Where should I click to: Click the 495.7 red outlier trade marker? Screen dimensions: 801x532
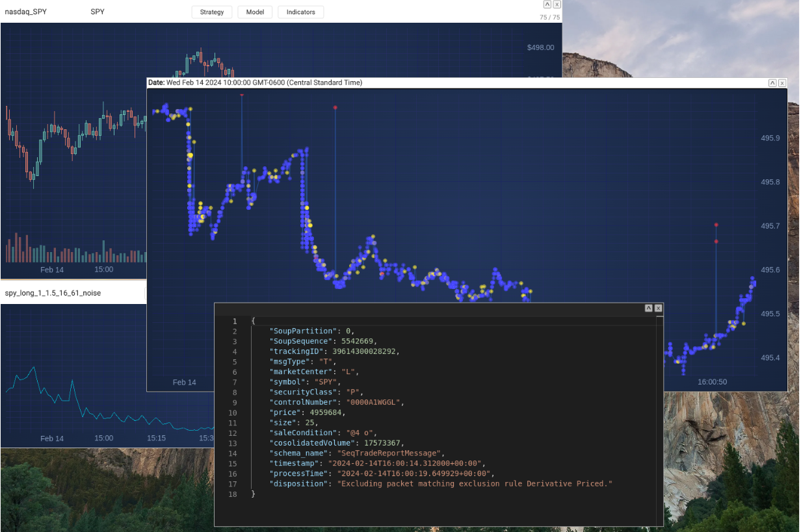tap(716, 225)
